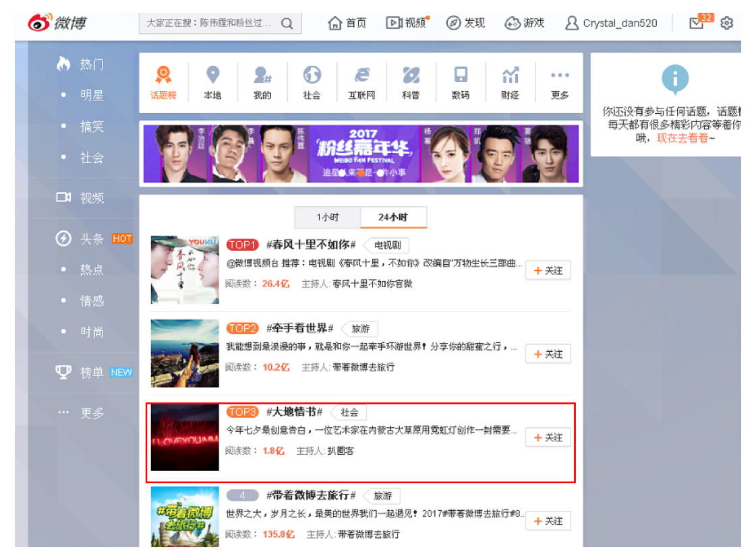The width and height of the screenshot is (756, 560).
Task: Open the Crystal_dan520 account menu
Action: coord(610,24)
